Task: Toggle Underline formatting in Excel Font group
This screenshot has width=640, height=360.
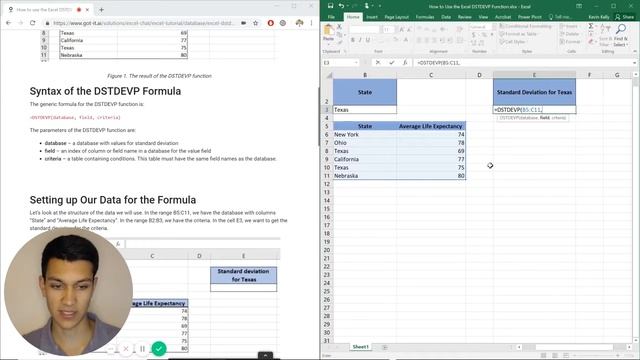Action: (368, 40)
